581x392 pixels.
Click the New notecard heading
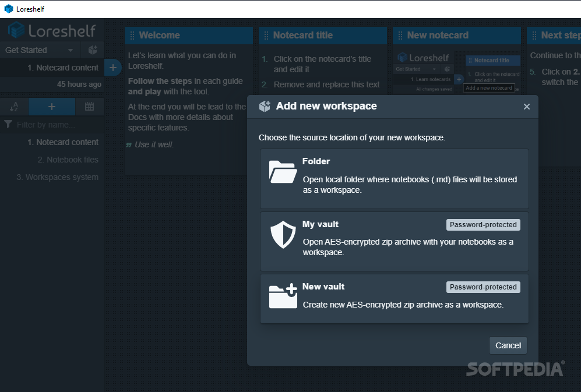438,35
